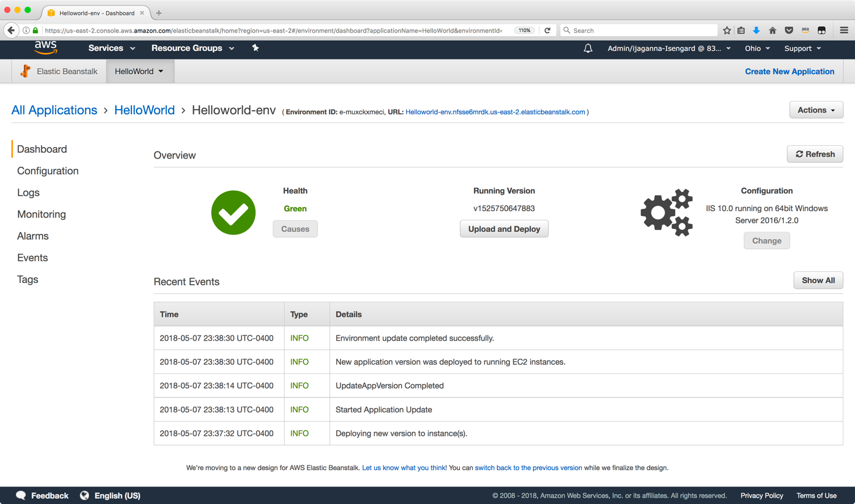Open the browser downloads arrow icon

coord(756,30)
